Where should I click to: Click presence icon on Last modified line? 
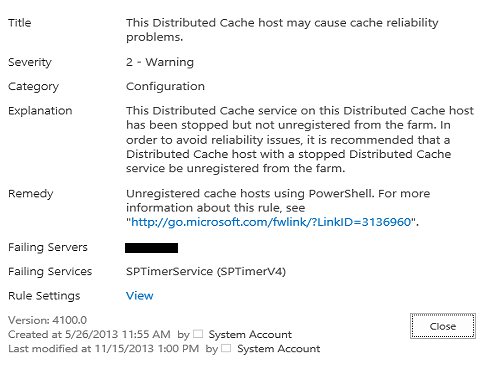click(226, 348)
